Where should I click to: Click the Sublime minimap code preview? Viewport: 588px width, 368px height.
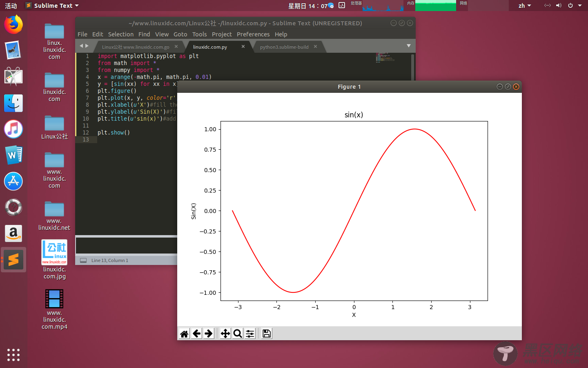pos(385,58)
